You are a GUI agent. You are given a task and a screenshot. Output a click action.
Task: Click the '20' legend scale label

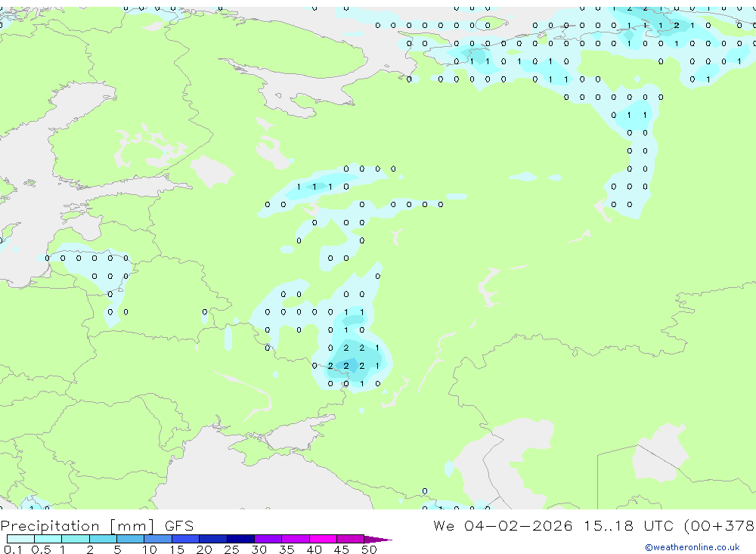(204, 549)
